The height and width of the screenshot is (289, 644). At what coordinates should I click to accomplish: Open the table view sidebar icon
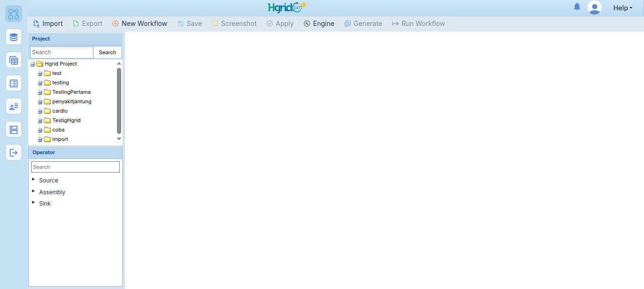(x=14, y=60)
